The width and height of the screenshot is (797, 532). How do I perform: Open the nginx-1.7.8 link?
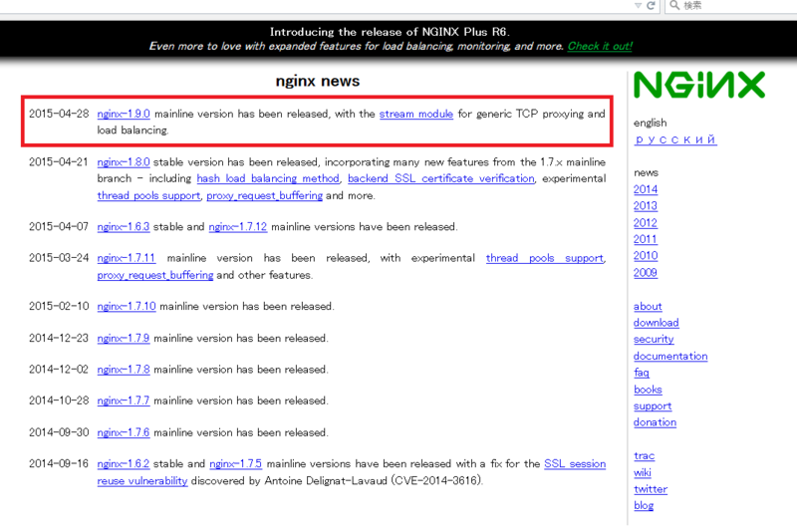[x=124, y=370]
